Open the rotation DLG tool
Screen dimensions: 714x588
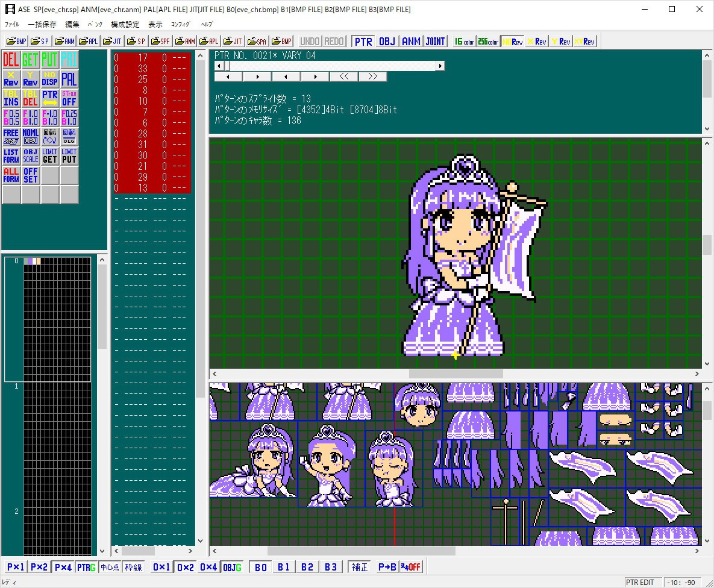pyautogui.click(x=69, y=137)
